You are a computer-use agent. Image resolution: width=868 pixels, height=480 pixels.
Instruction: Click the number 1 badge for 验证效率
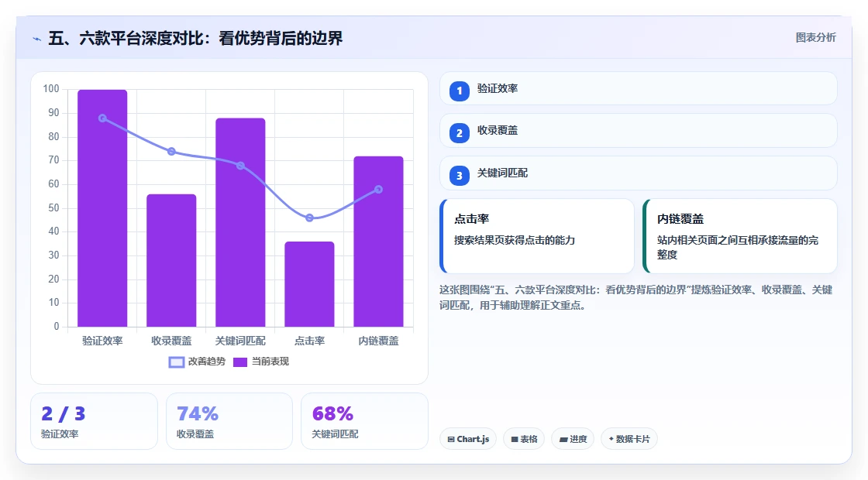pyautogui.click(x=459, y=91)
